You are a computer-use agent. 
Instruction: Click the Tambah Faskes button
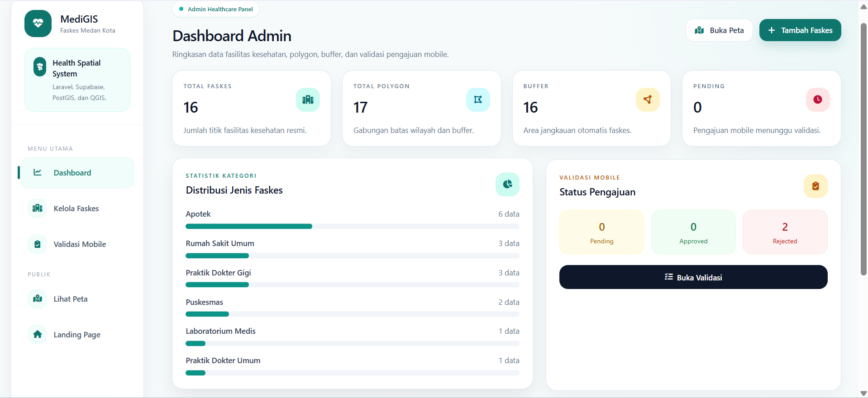click(800, 30)
